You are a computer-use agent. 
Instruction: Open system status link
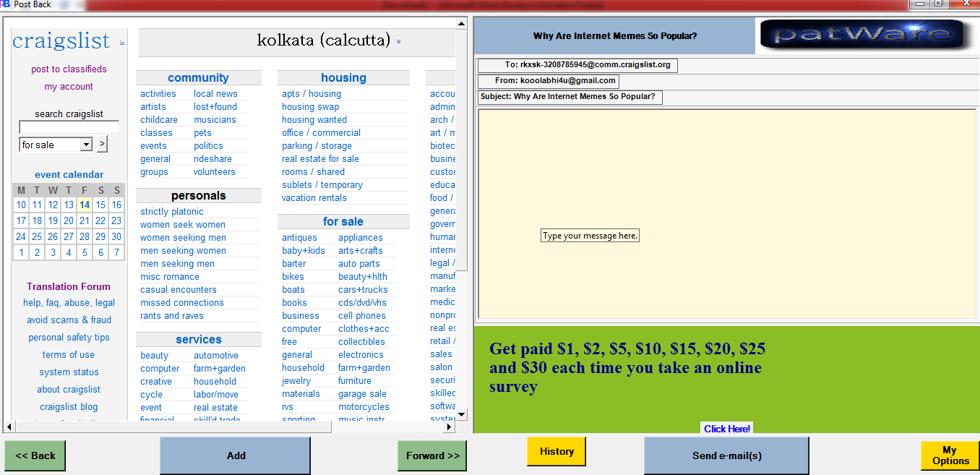point(69,372)
